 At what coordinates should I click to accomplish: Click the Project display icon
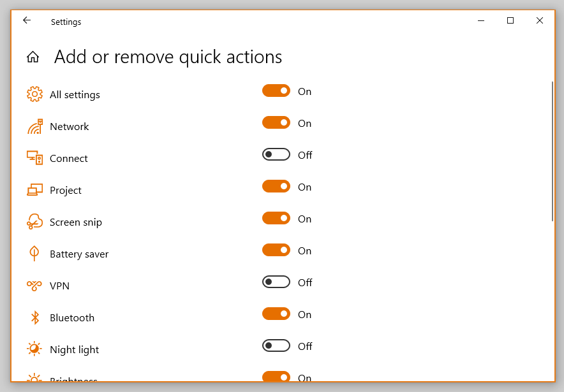[34, 190]
